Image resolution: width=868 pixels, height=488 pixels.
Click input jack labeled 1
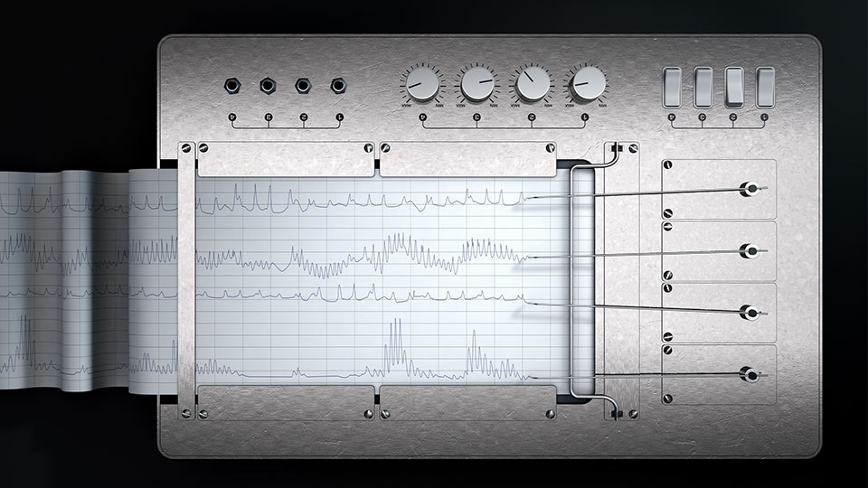coord(339,87)
